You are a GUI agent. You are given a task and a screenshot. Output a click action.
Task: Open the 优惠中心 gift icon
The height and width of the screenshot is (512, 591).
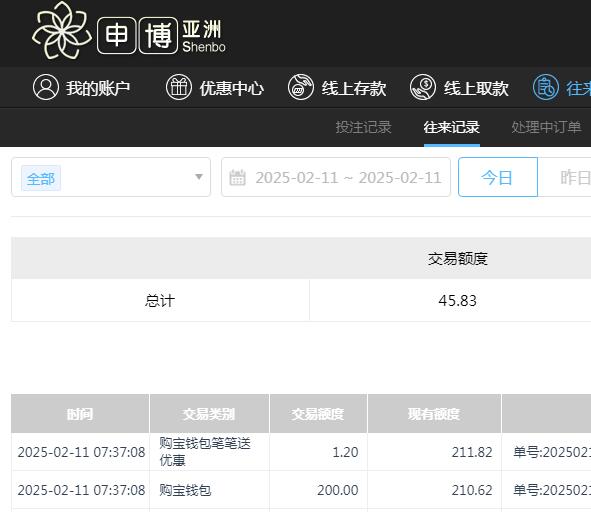(179, 87)
